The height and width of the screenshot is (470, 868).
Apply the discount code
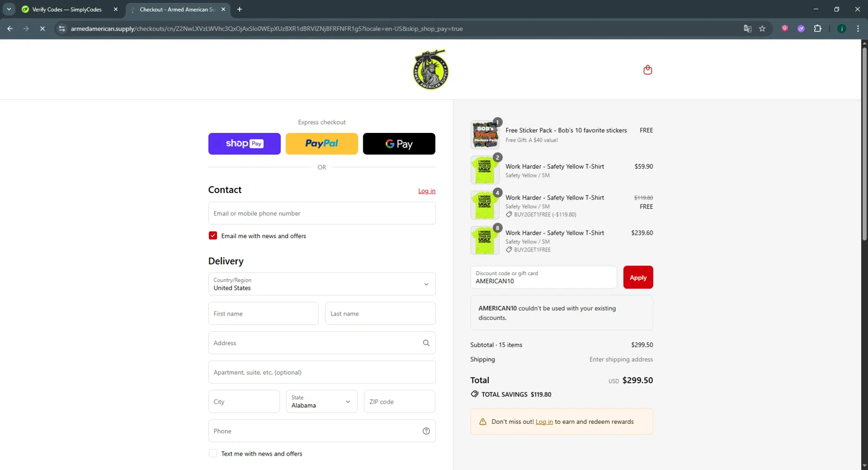click(638, 277)
